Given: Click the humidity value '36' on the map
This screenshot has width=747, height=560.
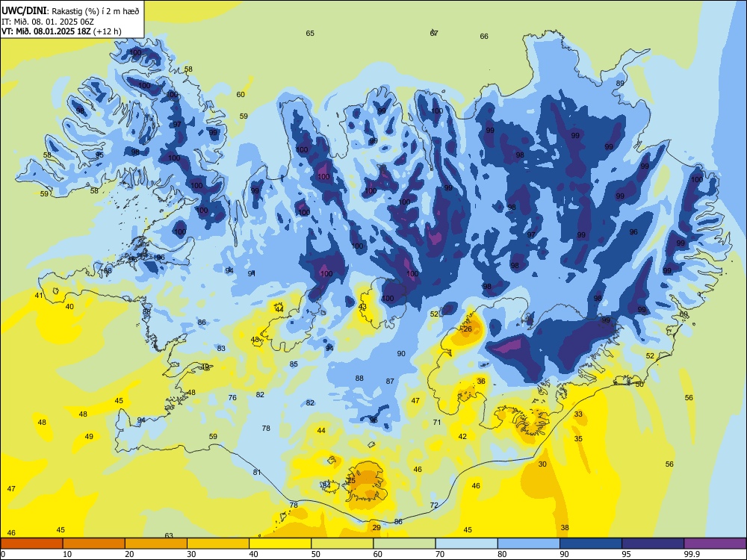Looking at the screenshot, I should click(481, 382).
